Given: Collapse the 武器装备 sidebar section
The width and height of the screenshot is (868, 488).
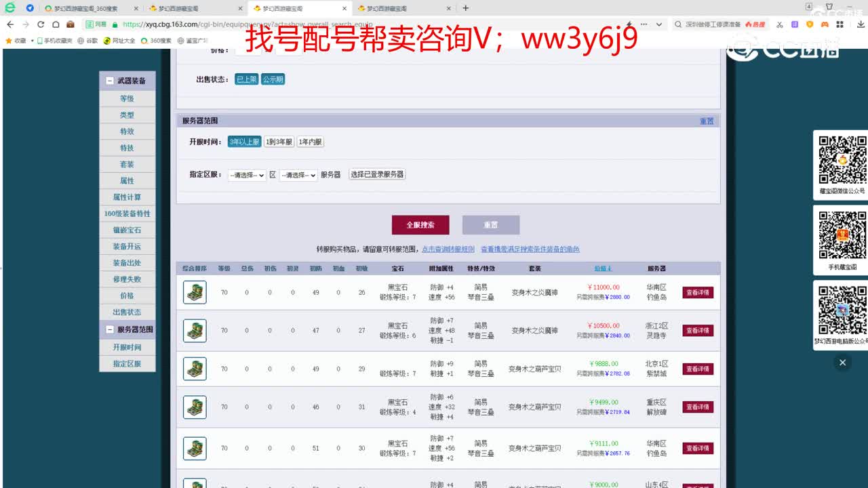Looking at the screenshot, I should 108,81.
